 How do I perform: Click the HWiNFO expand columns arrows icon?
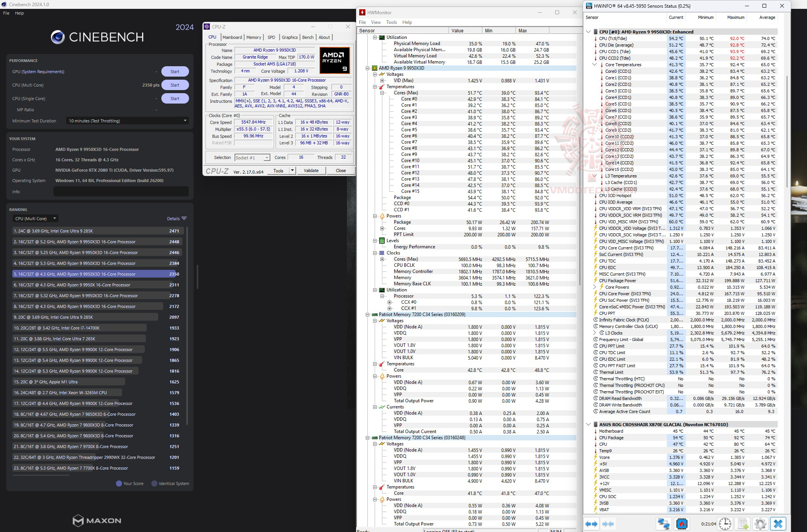point(592,524)
